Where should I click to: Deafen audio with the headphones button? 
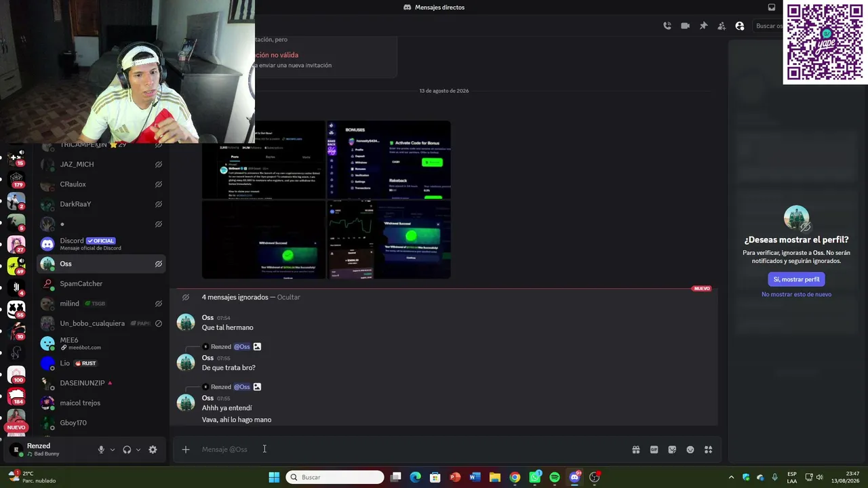click(x=127, y=449)
